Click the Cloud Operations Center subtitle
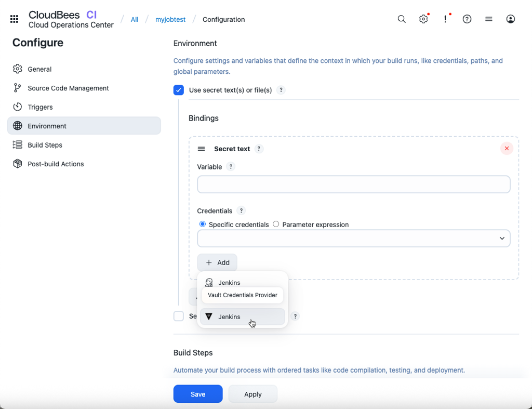 click(x=71, y=25)
